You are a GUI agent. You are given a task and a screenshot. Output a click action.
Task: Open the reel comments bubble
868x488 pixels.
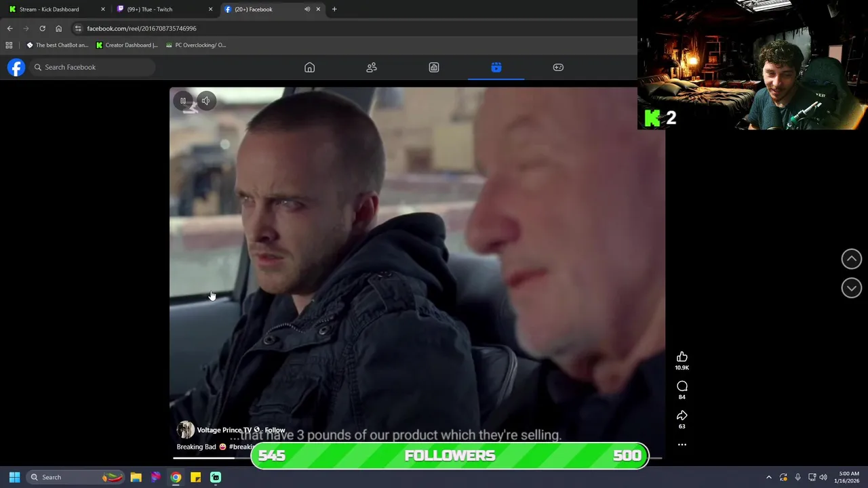(682, 386)
